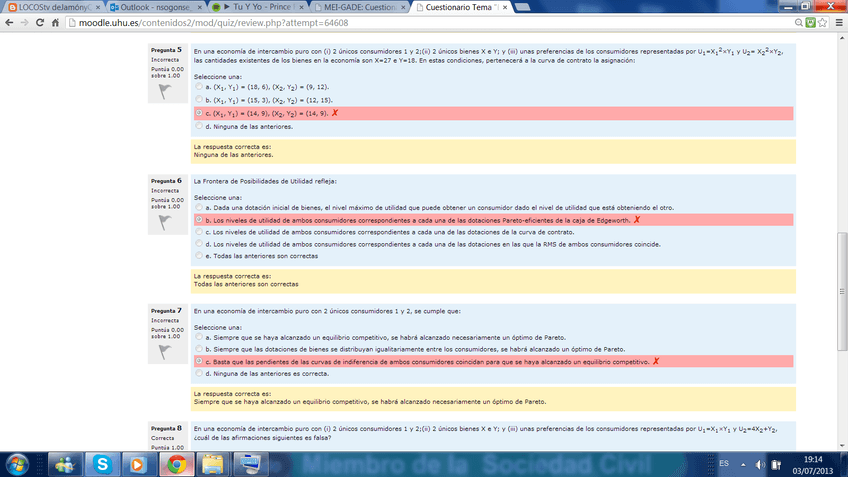Open the Windows Start button
Screen dimensions: 848x477
17,465
